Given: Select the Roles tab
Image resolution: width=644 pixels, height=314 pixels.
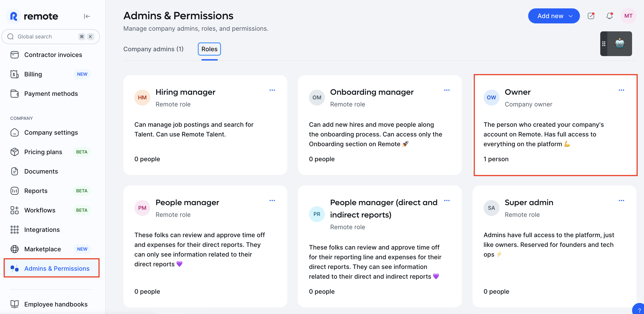Looking at the screenshot, I should coord(209,49).
